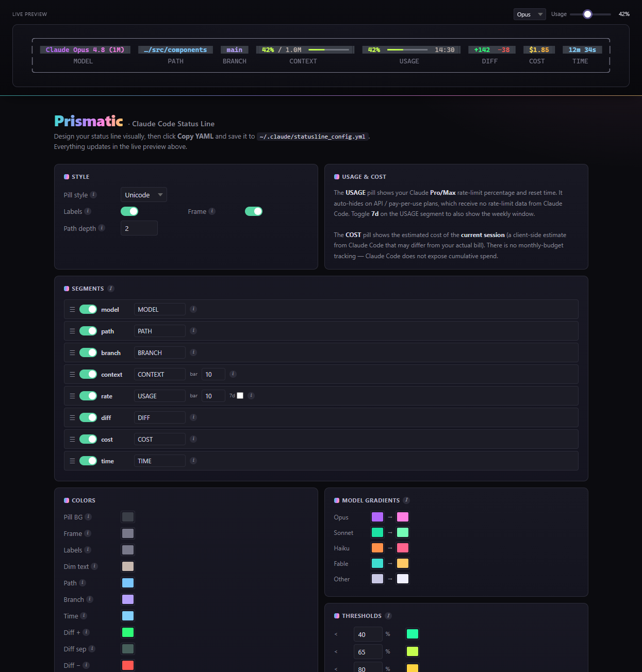The height and width of the screenshot is (672, 642).
Task: Click the drag handle of the context segment
Action: (72, 374)
